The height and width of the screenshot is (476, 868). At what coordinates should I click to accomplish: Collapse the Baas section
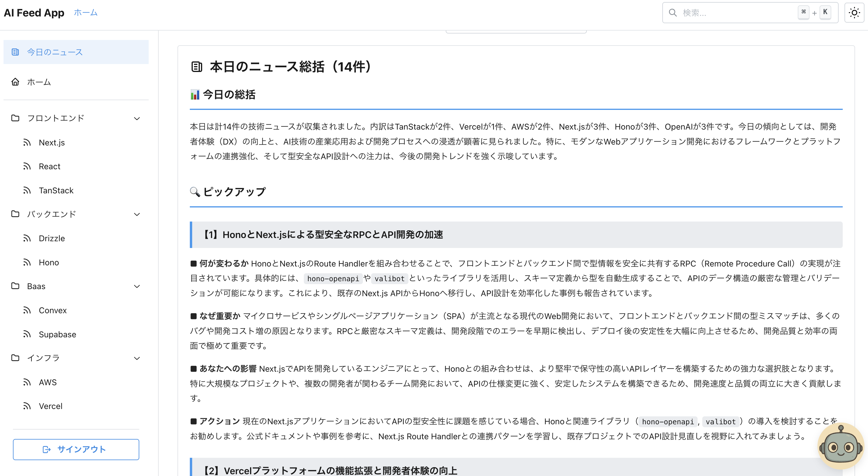point(137,286)
